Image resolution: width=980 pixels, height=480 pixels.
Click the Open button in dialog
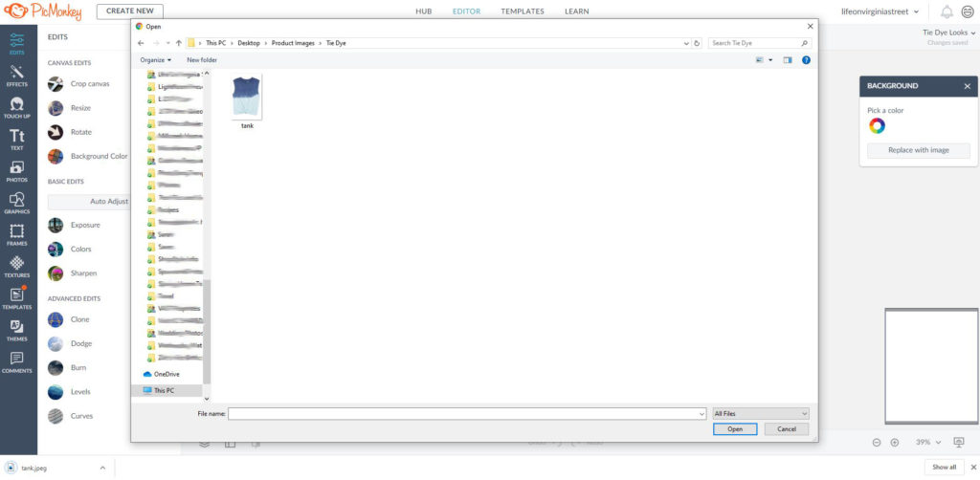point(734,429)
